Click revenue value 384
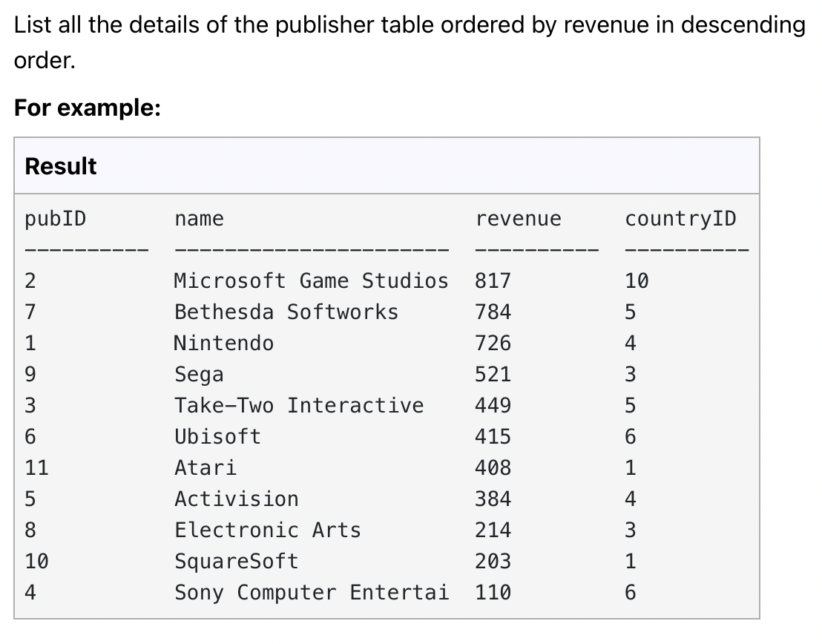The image size is (822, 644). point(493,499)
